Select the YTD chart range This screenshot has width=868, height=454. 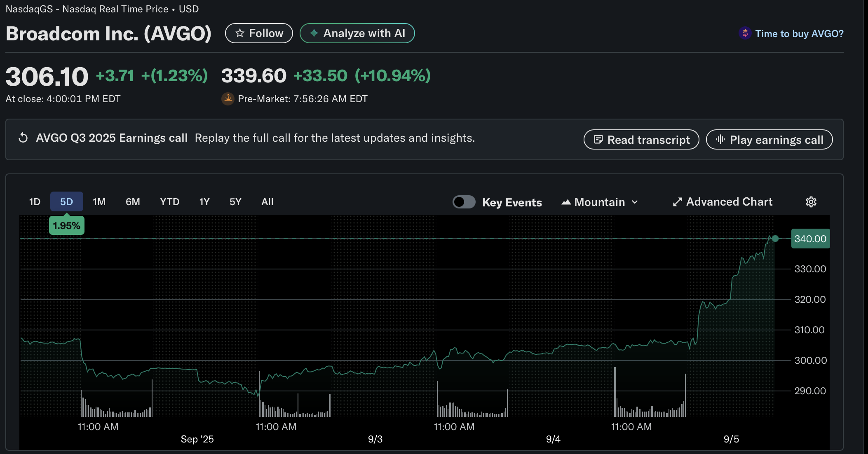(169, 202)
